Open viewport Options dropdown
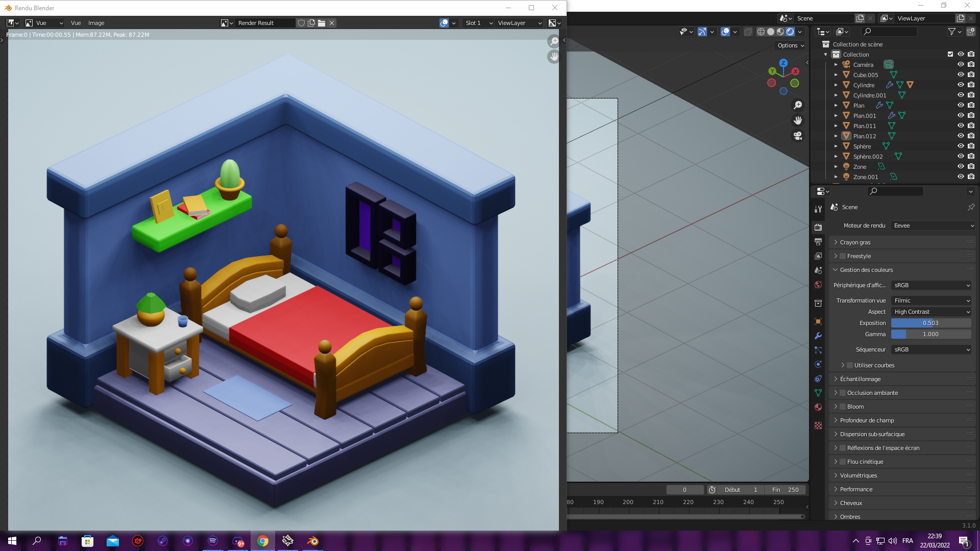The width and height of the screenshot is (980, 551). [791, 45]
